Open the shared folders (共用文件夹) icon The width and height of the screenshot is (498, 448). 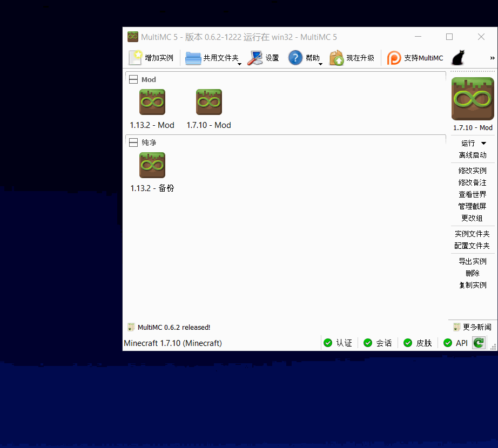point(193,58)
